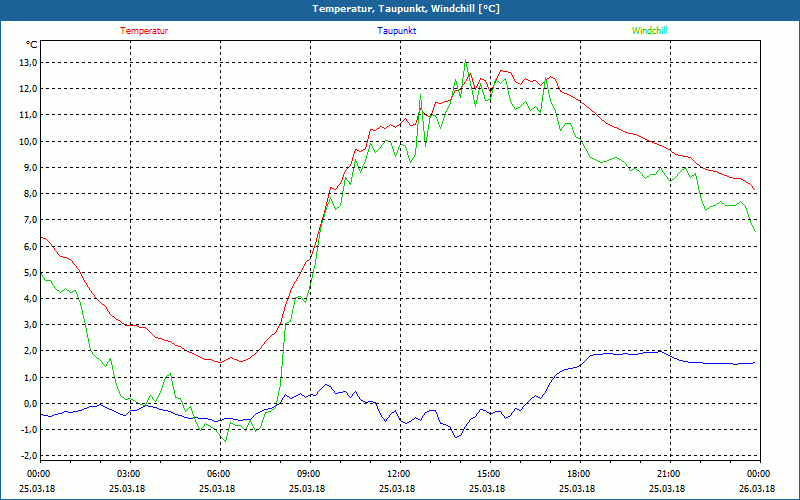
Task: Click the 2,0 y-axis value
Action: click(30, 351)
